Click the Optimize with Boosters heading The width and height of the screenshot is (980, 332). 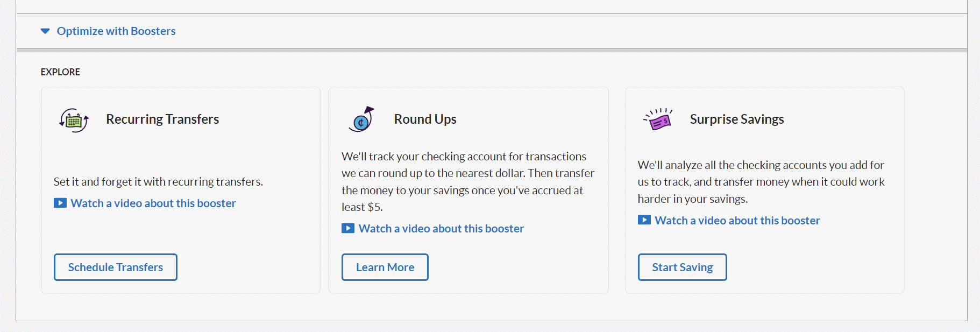pos(116,31)
